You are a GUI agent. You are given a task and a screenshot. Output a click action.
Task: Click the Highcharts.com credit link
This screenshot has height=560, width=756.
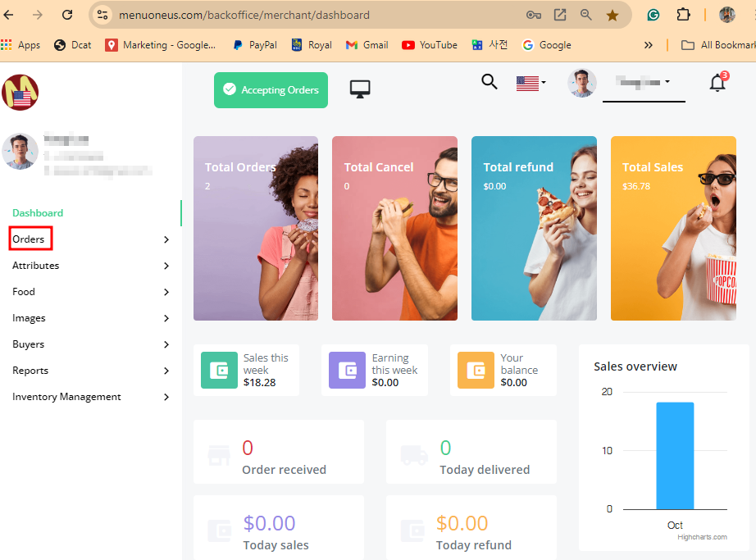(702, 537)
